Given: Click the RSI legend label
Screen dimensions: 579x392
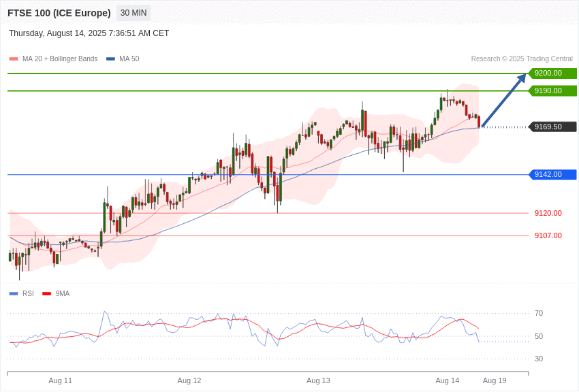Looking at the screenshot, I should click(28, 293).
